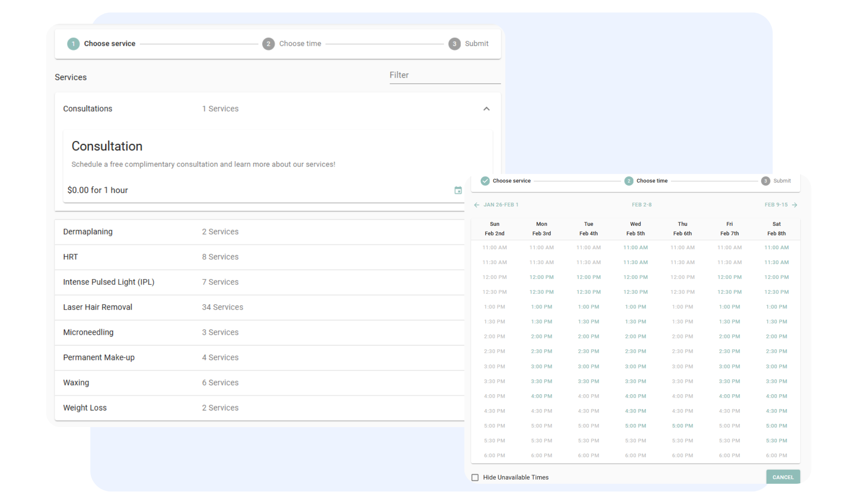Select Monday Feb 3rd 12:00 PM slot
This screenshot has width=864, height=504.
pyautogui.click(x=541, y=277)
